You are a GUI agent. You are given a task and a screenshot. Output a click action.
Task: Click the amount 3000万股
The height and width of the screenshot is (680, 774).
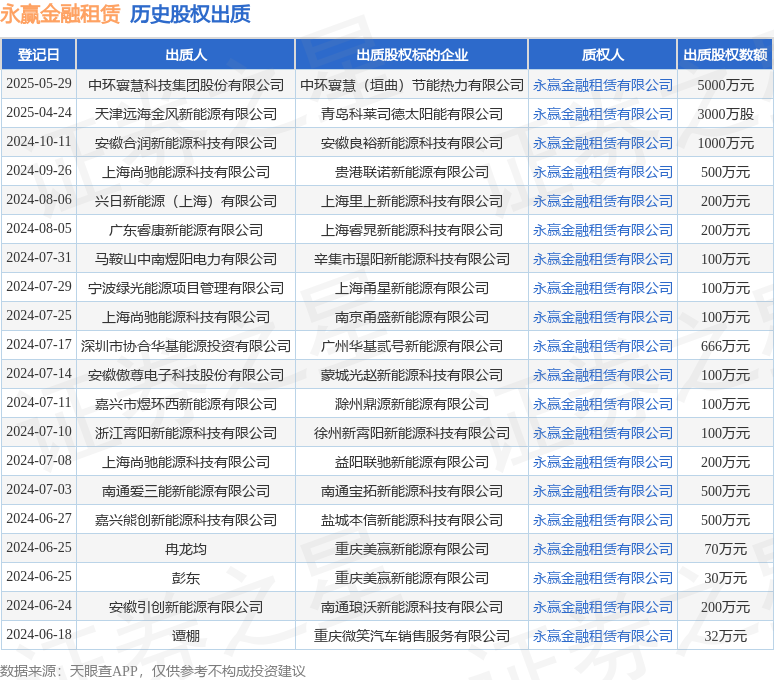(725, 114)
